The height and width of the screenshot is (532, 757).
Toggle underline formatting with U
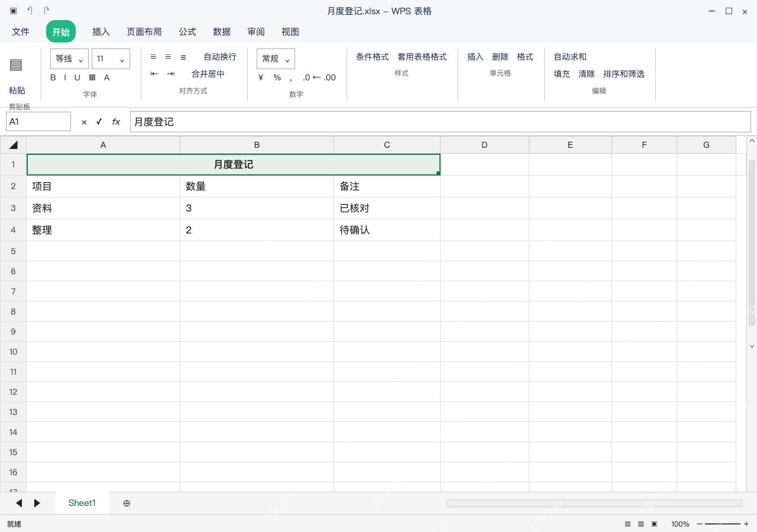pos(77,77)
